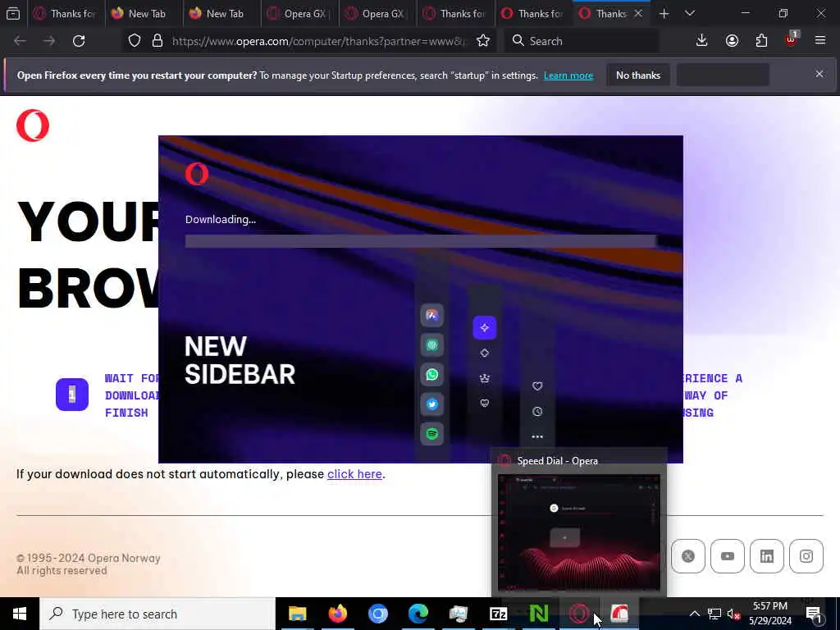
Task: Click the Speed Dial - Opera preview thumbnail
Action: tap(578, 532)
